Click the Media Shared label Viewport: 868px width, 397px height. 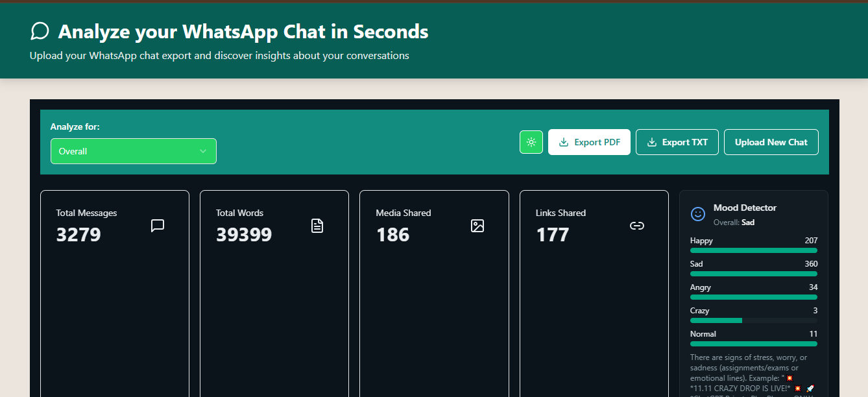coord(404,213)
